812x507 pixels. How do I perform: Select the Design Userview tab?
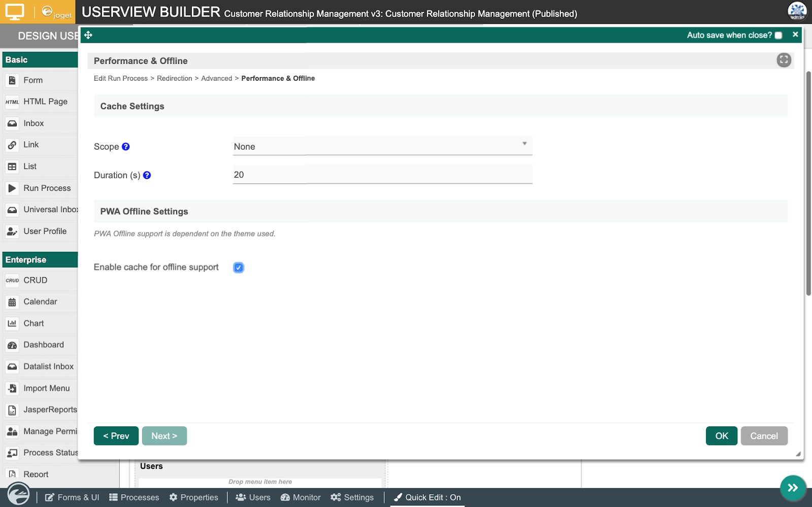[49, 36]
